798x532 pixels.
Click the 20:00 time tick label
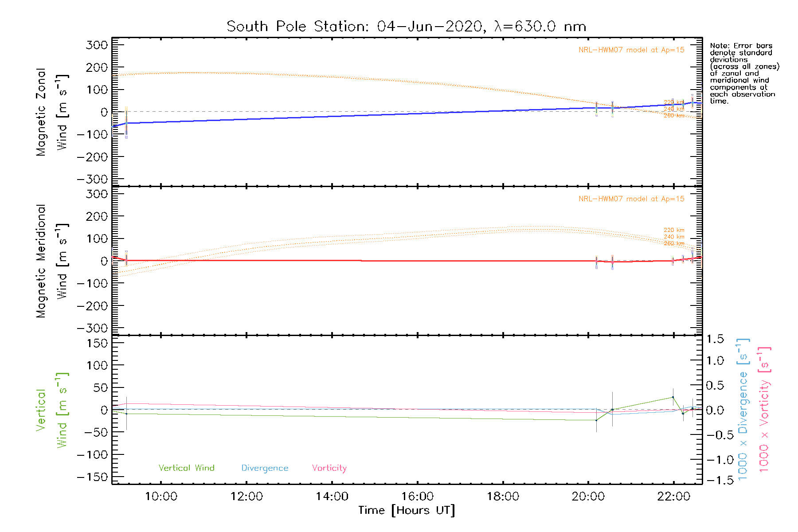[x=588, y=497]
